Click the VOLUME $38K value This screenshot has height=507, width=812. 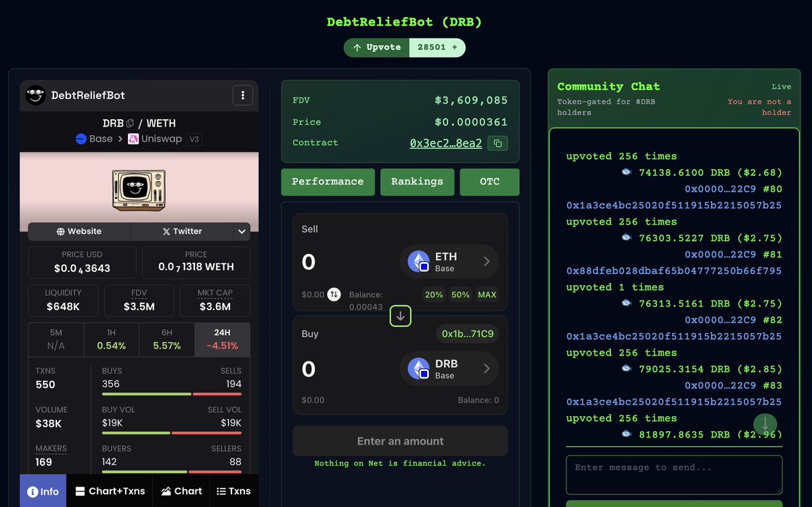49,424
